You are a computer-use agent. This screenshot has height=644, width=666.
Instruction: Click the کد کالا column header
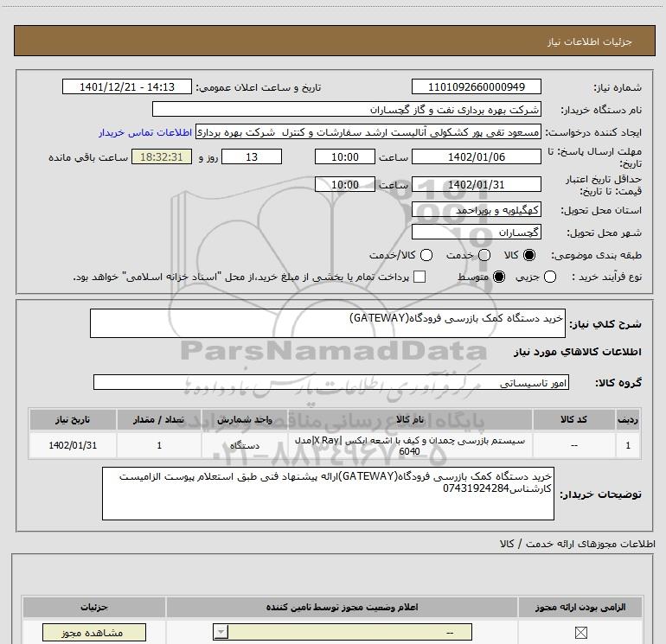(573, 419)
